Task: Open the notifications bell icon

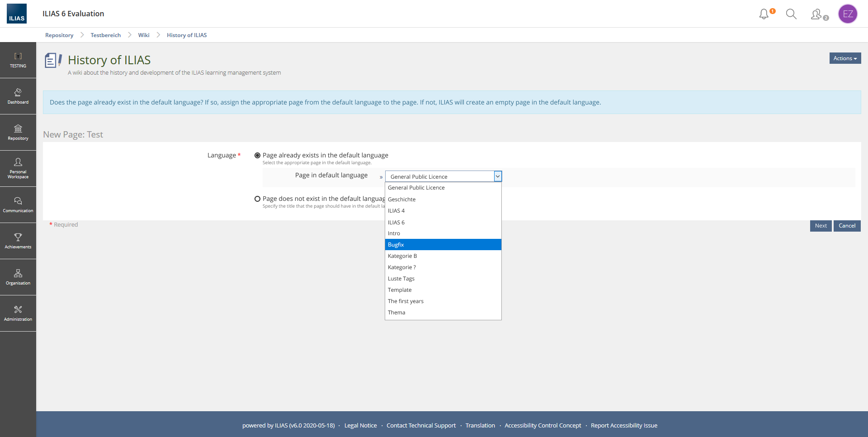Action: coord(764,14)
